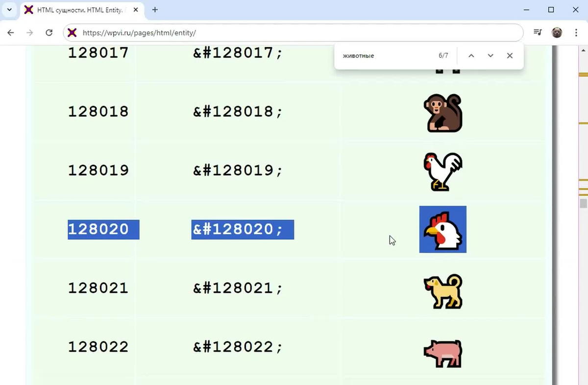Click the dog emoji in row 128021
The height and width of the screenshot is (385, 588).
(x=443, y=291)
